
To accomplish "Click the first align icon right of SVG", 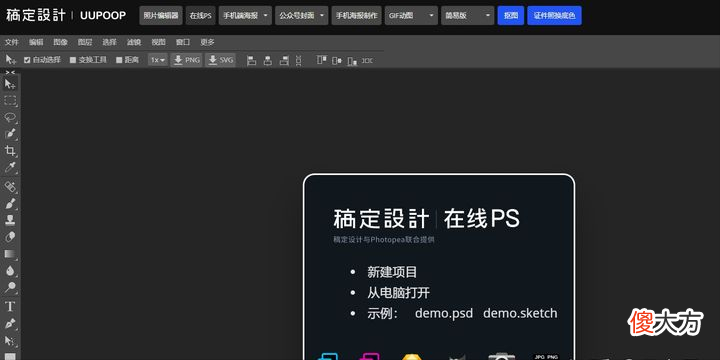I will click(x=251, y=60).
